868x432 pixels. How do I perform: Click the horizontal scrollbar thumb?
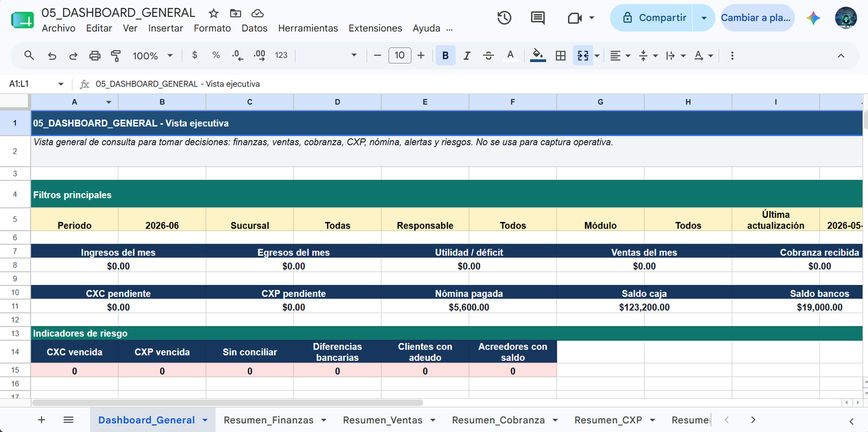227,403
